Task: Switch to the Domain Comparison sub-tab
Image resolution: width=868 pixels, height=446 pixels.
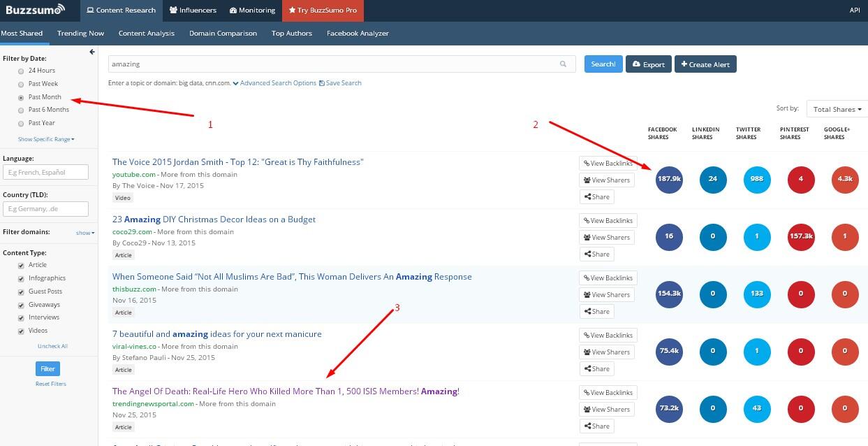Action: [223, 34]
